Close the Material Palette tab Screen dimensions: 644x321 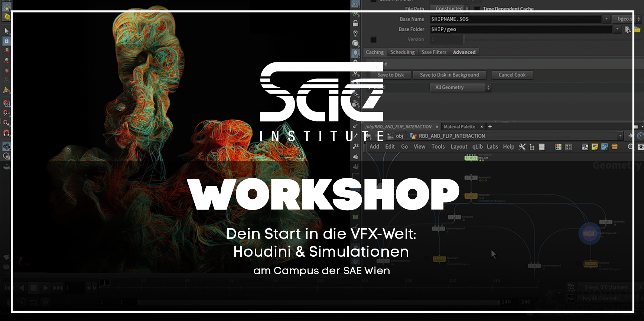click(482, 127)
